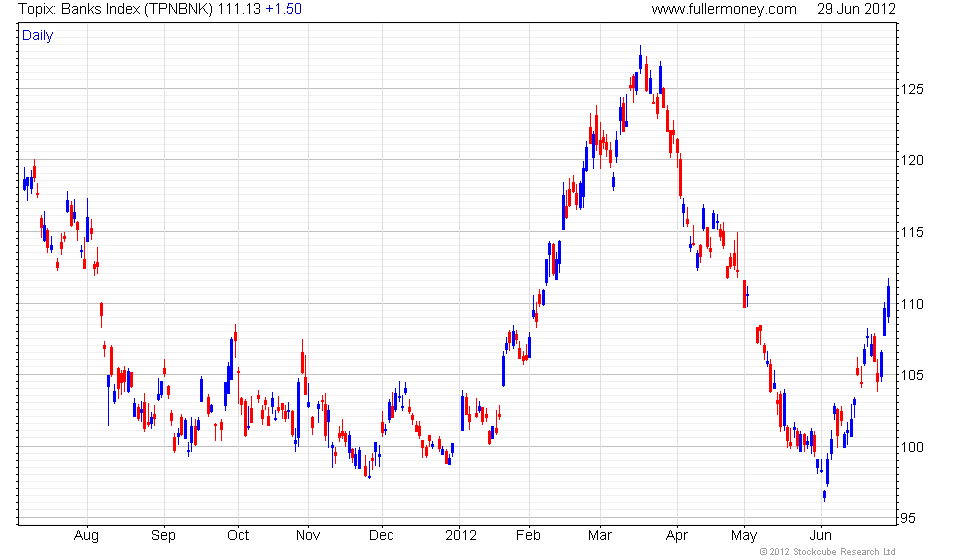Click y-axis label '95'
This screenshot has width=980, height=560.
pyautogui.click(x=908, y=518)
